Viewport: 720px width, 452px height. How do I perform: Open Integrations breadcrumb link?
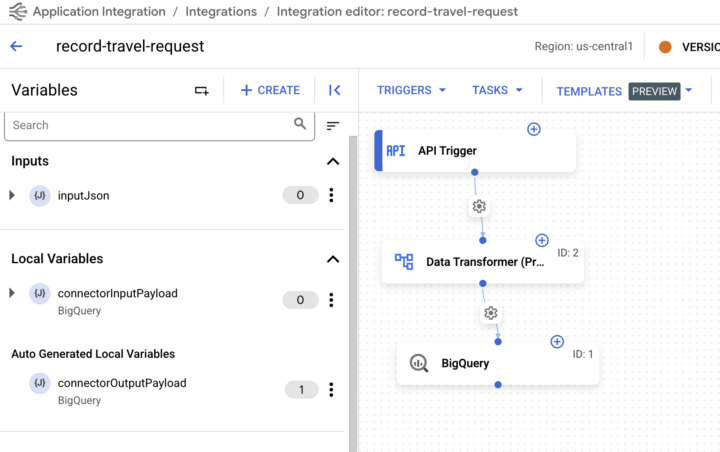(x=221, y=11)
